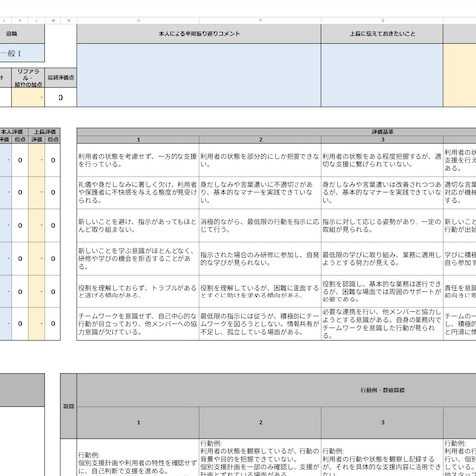Click cell starting '最低限の学びに取り組み'

pyautogui.click(x=382, y=258)
